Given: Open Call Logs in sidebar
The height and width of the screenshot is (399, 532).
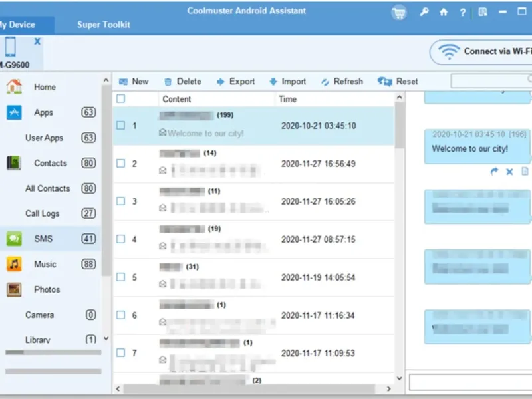Looking at the screenshot, I should 42,213.
